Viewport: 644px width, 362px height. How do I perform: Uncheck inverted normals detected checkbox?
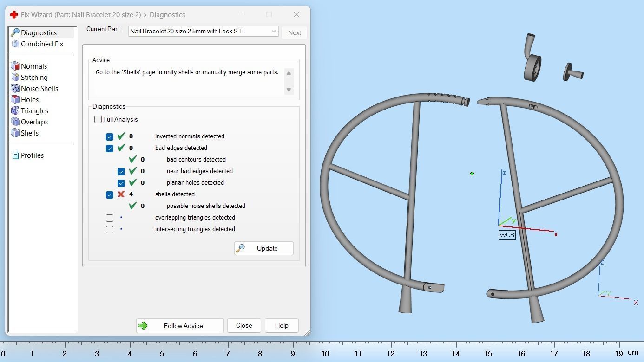(x=110, y=136)
